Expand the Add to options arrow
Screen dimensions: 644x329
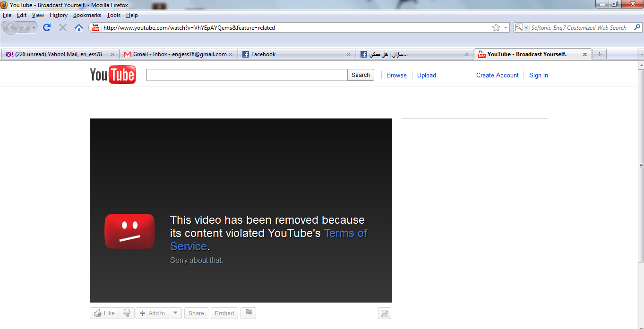tap(175, 313)
